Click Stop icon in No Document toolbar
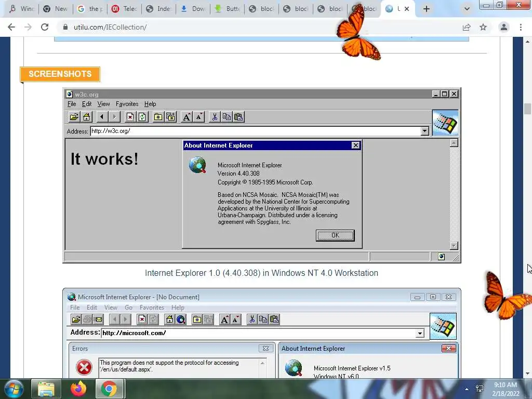Screen dimensions: 532x399 (142, 320)
